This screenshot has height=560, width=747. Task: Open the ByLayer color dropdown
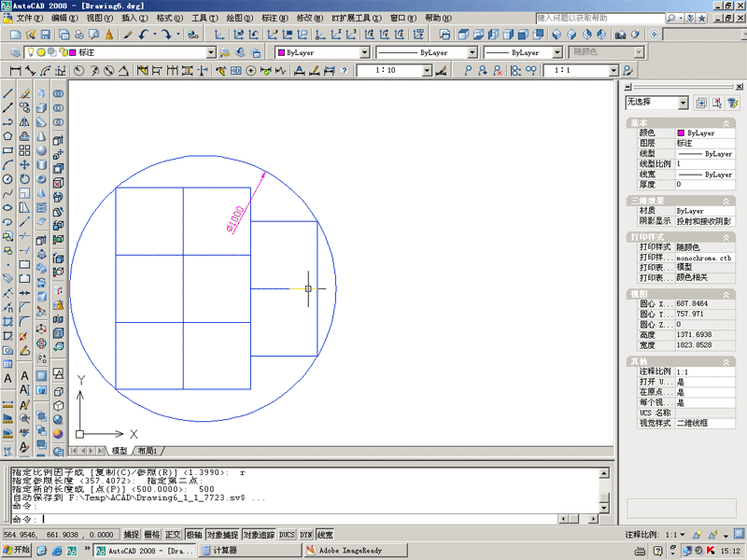364,52
